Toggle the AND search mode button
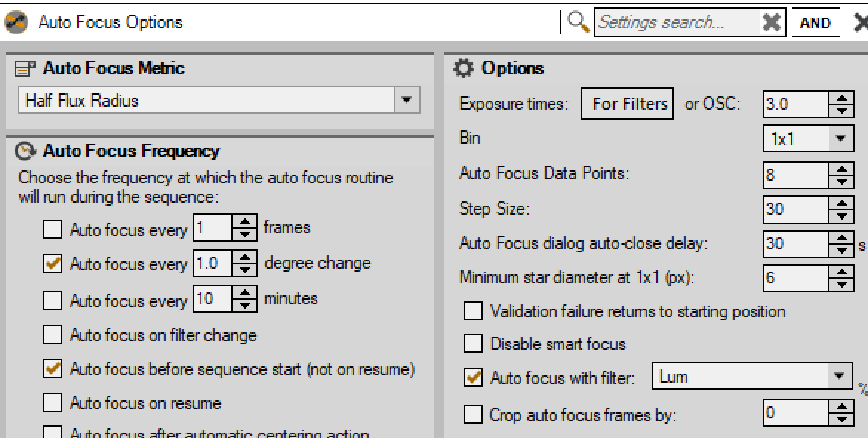The image size is (868, 438). 815,22
